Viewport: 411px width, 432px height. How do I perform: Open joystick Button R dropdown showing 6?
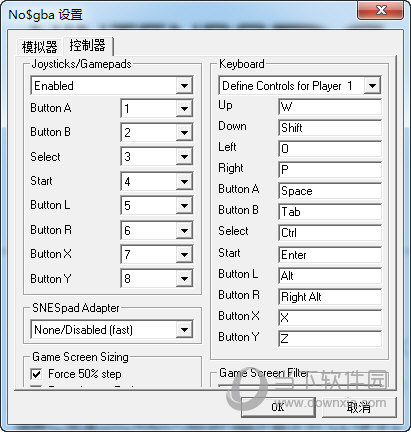[x=157, y=230]
